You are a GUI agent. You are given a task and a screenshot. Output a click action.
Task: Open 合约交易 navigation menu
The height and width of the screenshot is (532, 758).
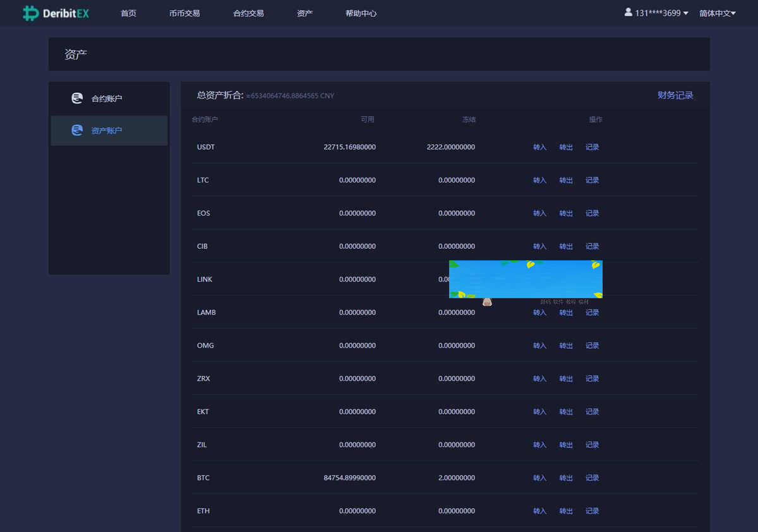click(248, 13)
